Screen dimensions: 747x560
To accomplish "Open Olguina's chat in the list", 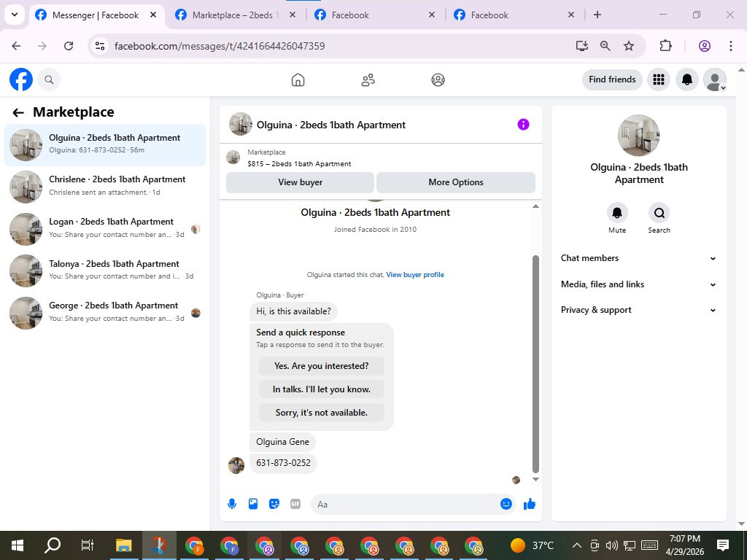I will [x=105, y=145].
